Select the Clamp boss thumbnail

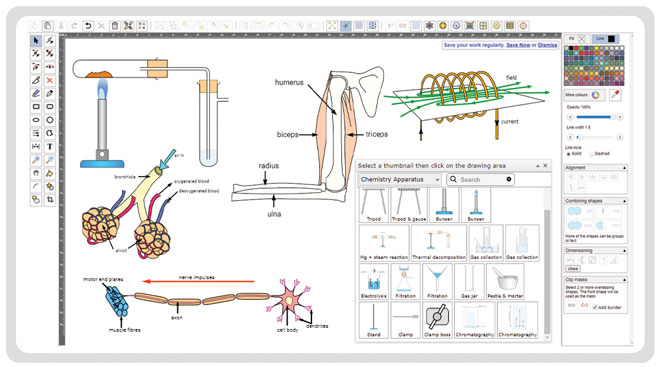437,320
